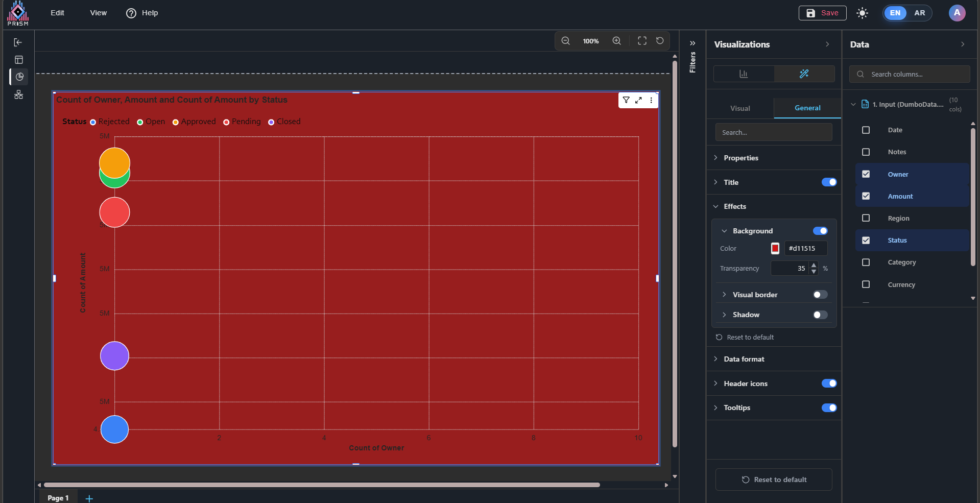Collapse the Input data source tree
The image size is (980, 503).
point(853,104)
